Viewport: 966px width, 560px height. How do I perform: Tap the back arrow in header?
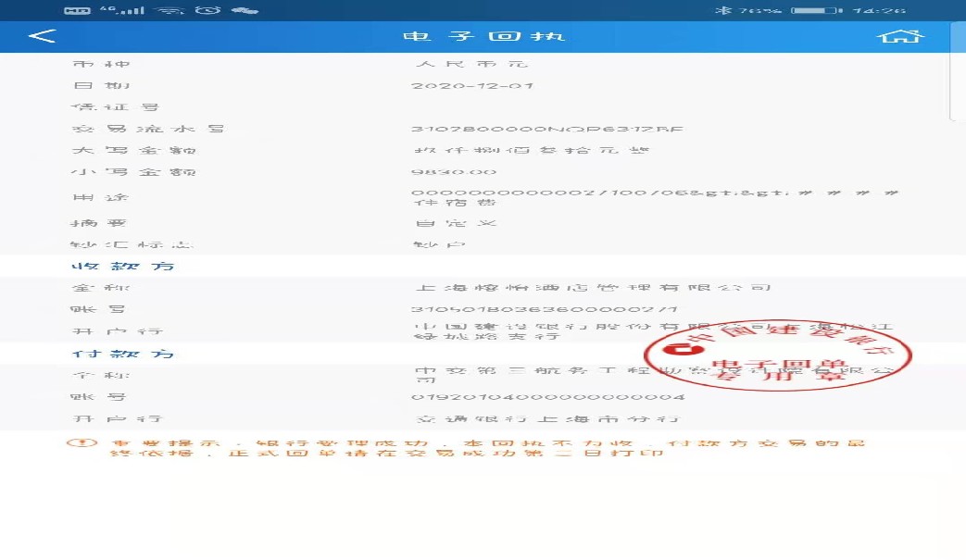tap(42, 36)
